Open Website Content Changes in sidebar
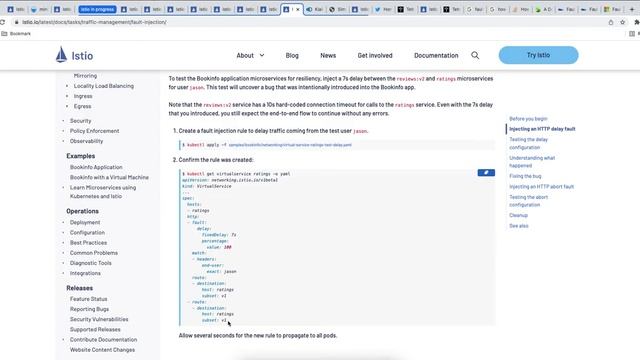The height and width of the screenshot is (360, 640). click(102, 350)
